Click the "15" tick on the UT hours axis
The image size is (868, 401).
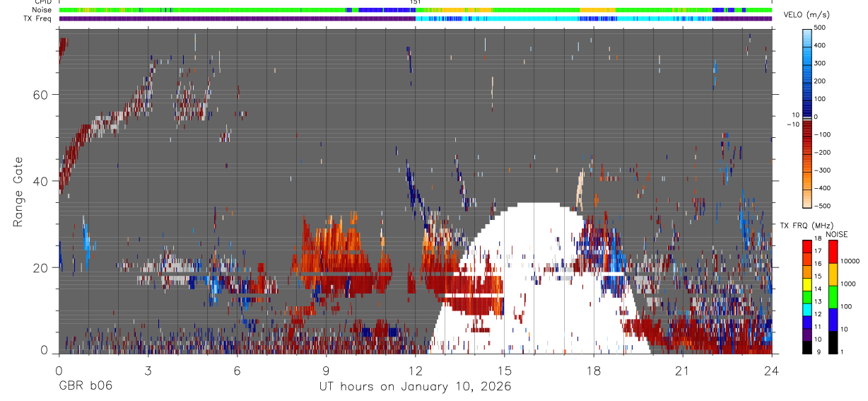[504, 371]
